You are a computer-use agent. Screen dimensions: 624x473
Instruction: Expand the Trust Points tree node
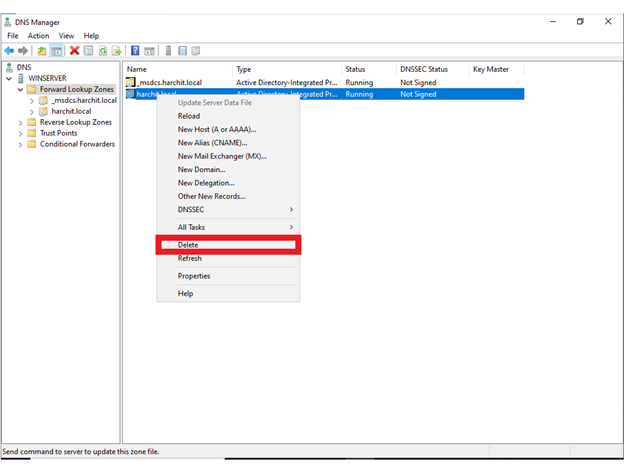[20, 133]
